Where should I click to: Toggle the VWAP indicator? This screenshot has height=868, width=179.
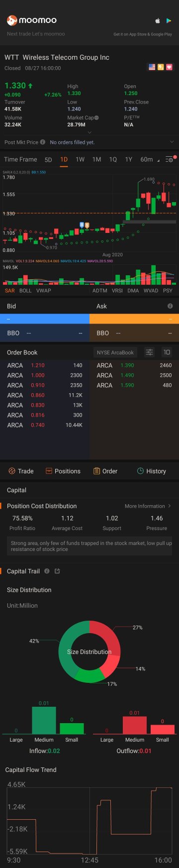pos(43,290)
